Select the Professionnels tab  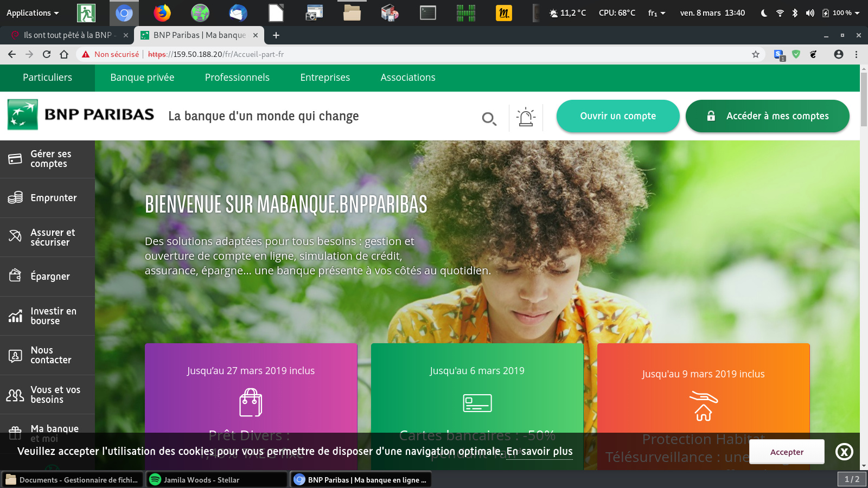point(237,78)
